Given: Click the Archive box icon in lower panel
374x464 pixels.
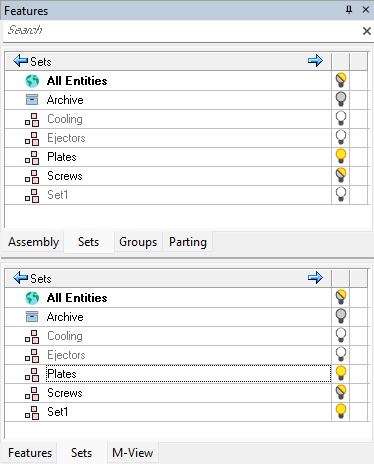Looking at the screenshot, I should click(x=32, y=317).
